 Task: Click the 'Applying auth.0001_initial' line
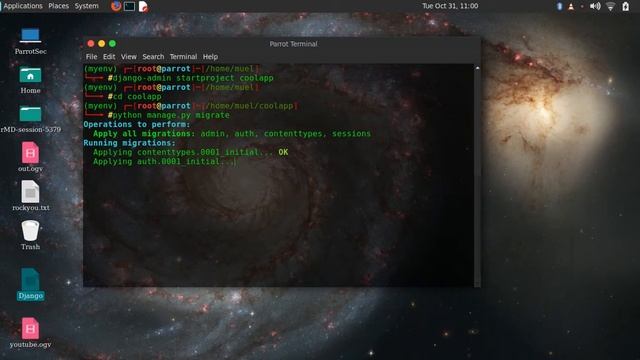pos(164,162)
